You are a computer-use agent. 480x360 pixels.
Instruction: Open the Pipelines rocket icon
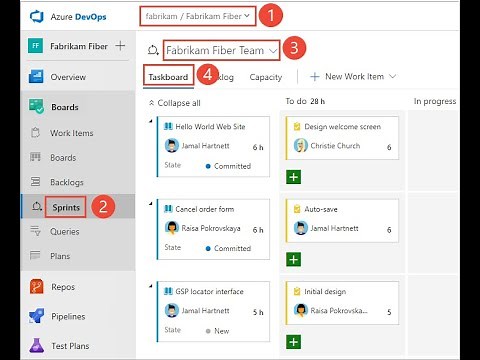coord(36,316)
